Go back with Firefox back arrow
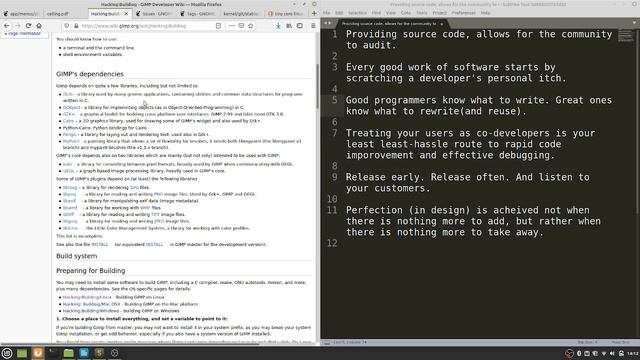This screenshot has height=360, width=640. (7, 26)
